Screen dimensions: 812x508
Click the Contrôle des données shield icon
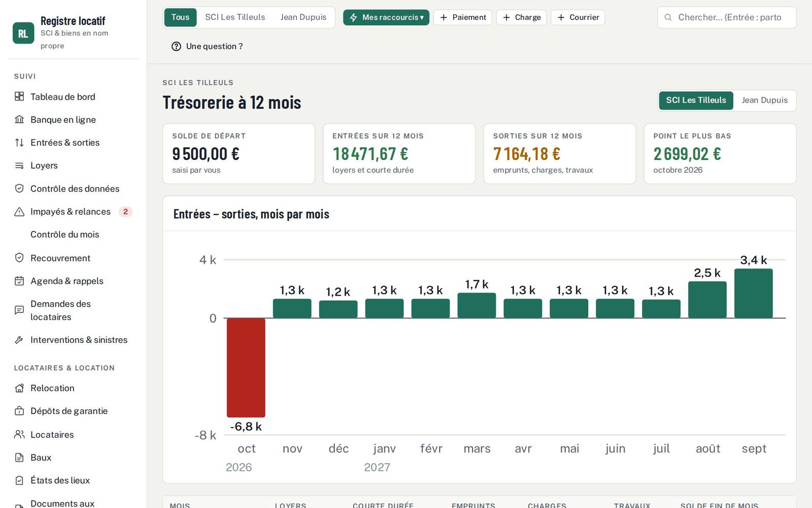pos(19,188)
